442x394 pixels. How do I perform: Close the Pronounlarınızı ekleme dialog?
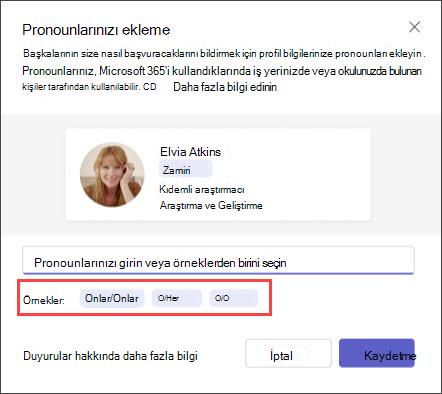click(x=414, y=27)
